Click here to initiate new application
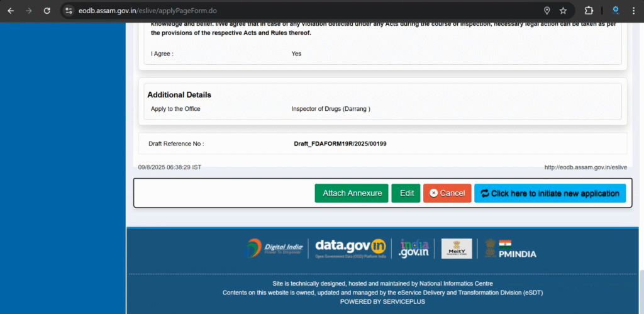 550,193
